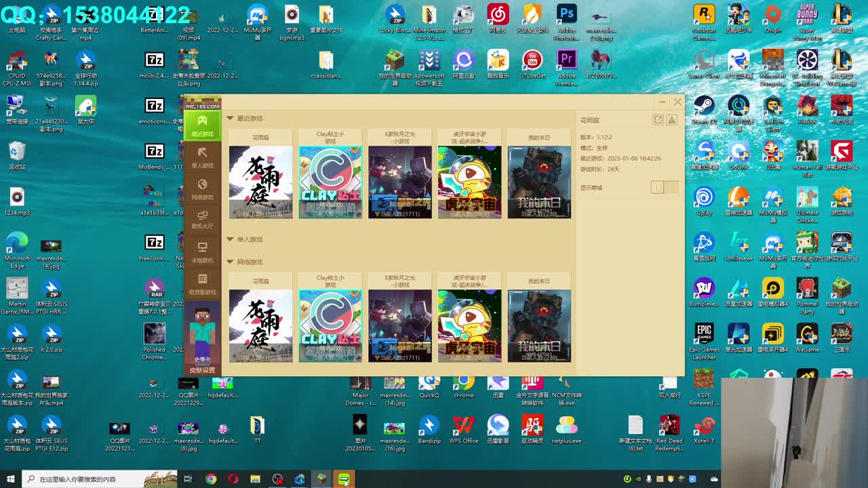Screen dimensions: 868x488
Task: Select the Steam desktop shortcut
Action: 704,110
